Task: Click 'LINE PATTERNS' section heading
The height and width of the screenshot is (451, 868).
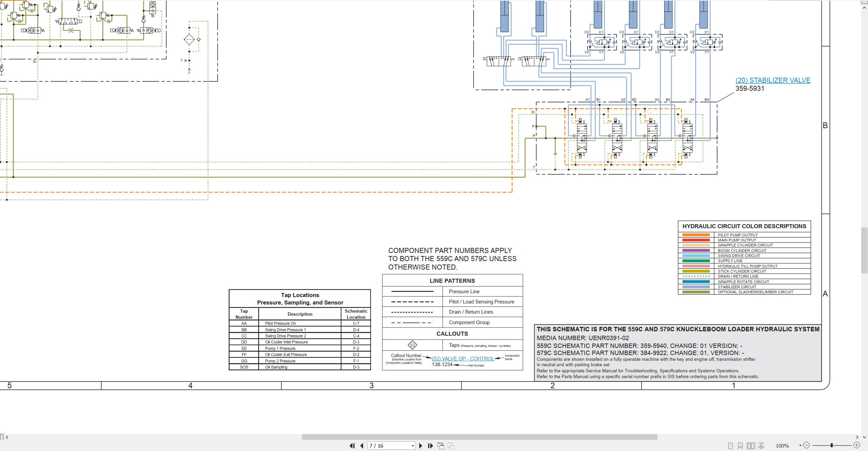Action: [452, 281]
